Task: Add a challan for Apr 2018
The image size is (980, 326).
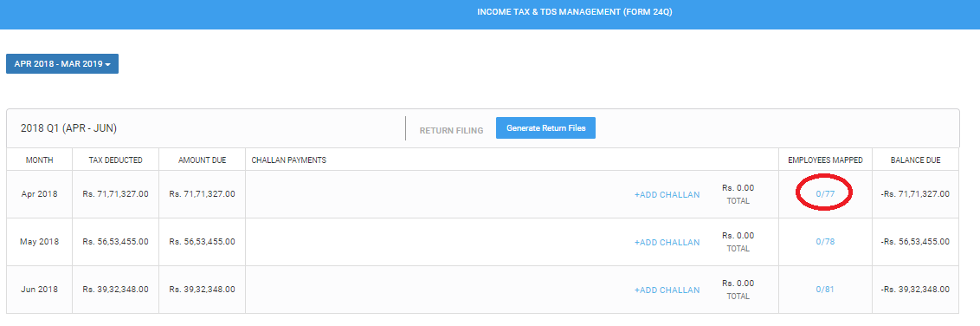Action: [667, 194]
